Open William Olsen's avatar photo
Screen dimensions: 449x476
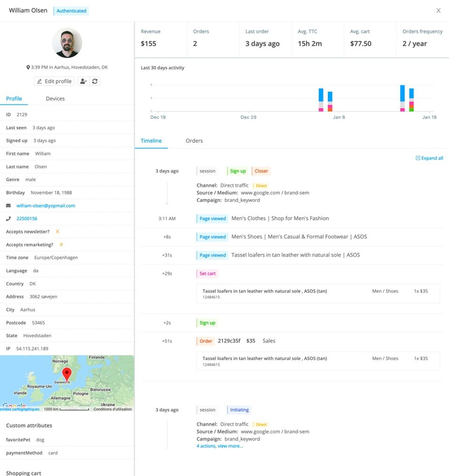(x=67, y=43)
